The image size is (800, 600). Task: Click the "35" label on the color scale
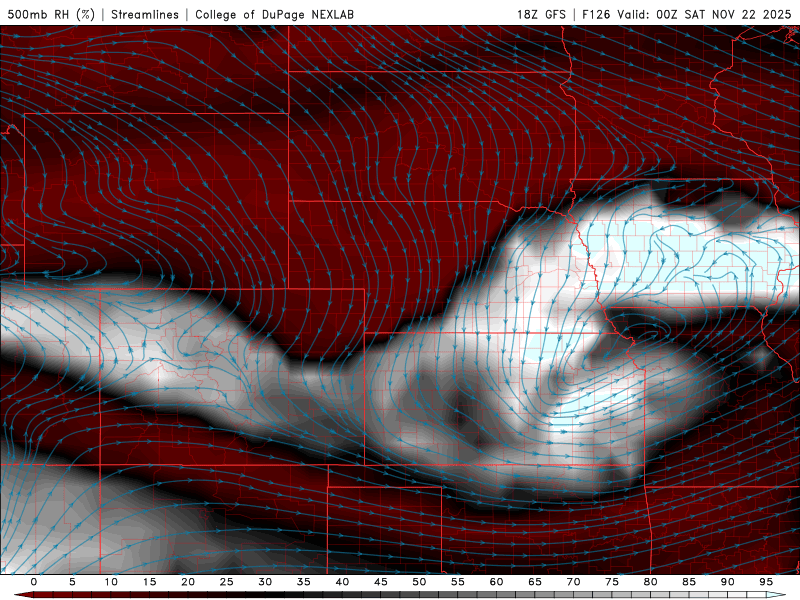pos(304,582)
